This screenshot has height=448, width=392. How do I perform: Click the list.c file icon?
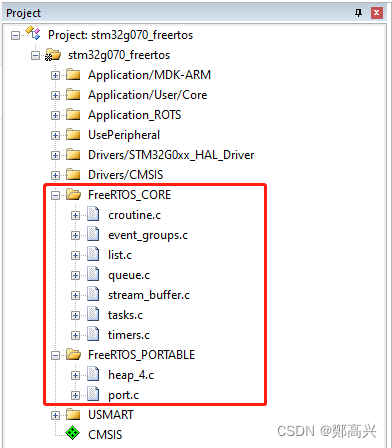93,254
